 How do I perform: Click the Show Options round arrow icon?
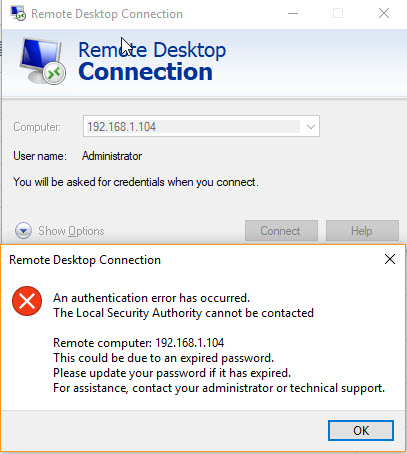pyautogui.click(x=23, y=231)
